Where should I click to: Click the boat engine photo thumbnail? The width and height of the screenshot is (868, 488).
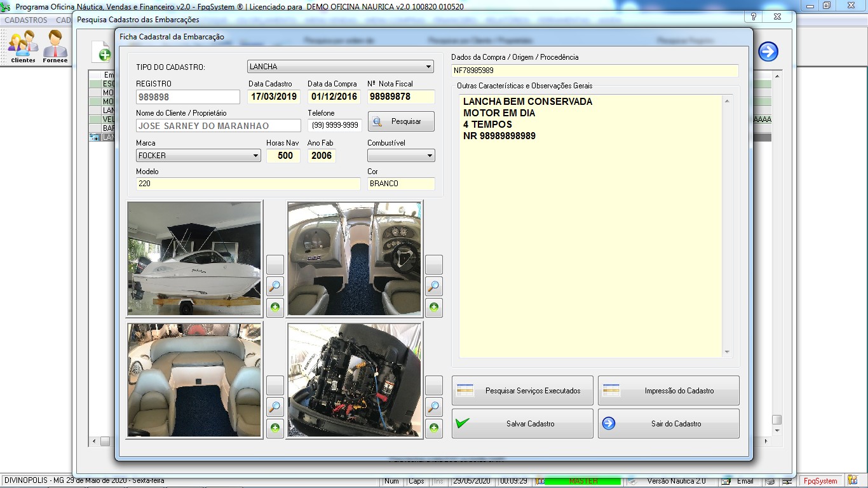pos(354,381)
